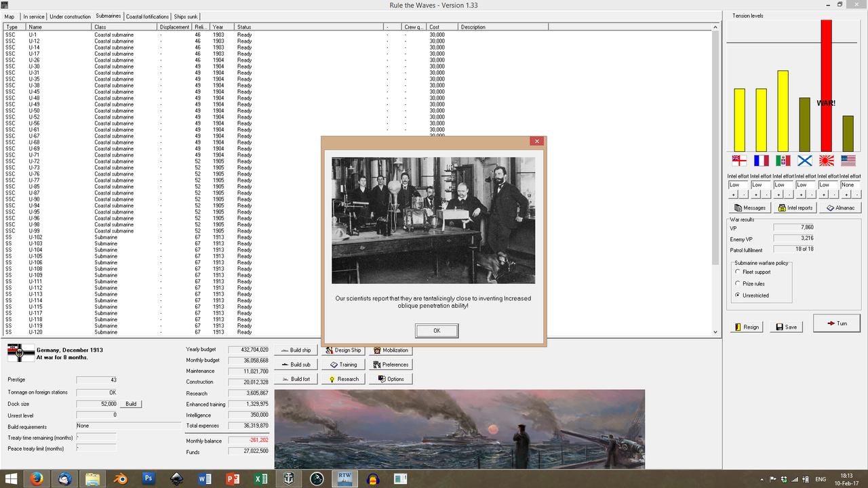This screenshot has height=488, width=868.
Task: Click the ENG language indicator in tray
Action: (x=821, y=479)
